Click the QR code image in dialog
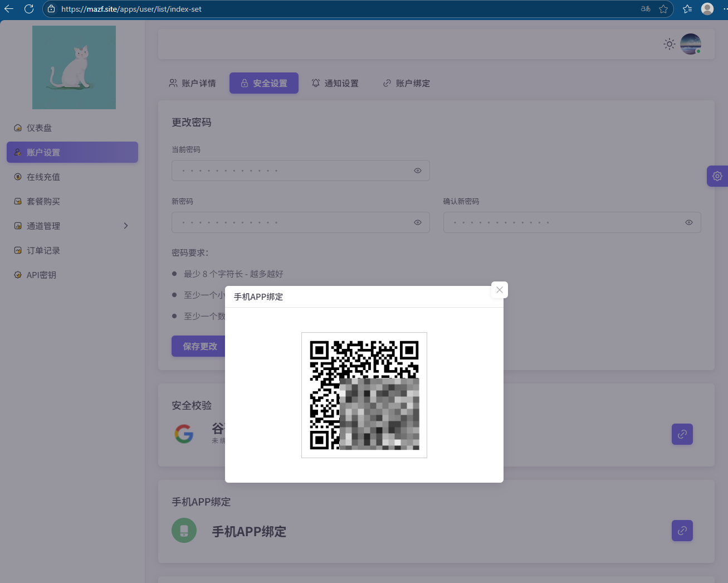Viewport: 728px width, 583px height. [364, 395]
